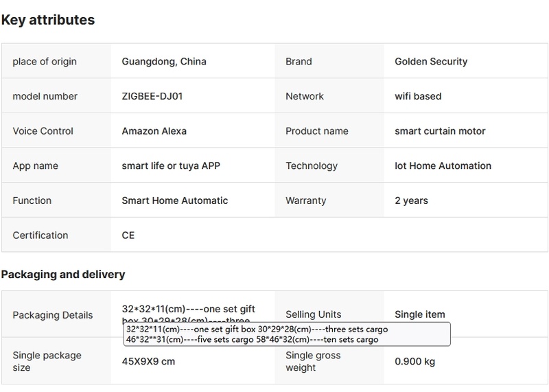This screenshot has height=392, width=549.
Task: Select the Single item selling units value
Action: click(420, 315)
